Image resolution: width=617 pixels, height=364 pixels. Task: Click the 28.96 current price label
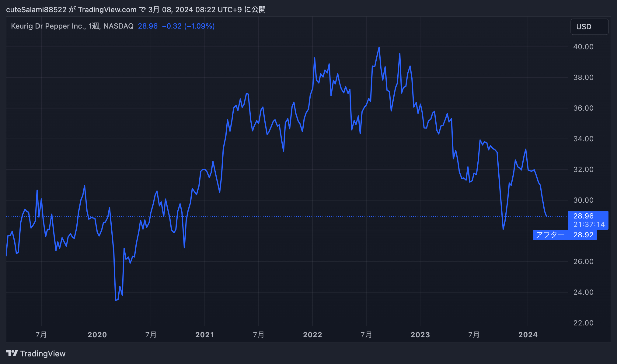click(583, 216)
